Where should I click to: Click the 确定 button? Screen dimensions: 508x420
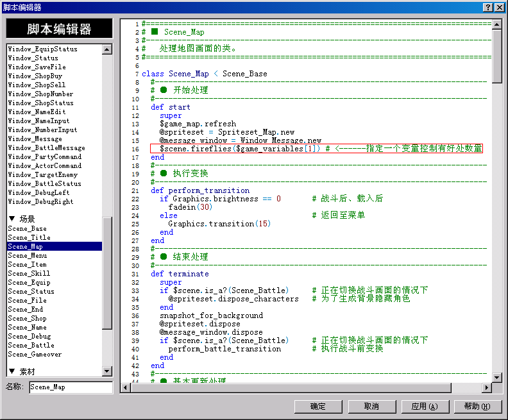(x=318, y=407)
